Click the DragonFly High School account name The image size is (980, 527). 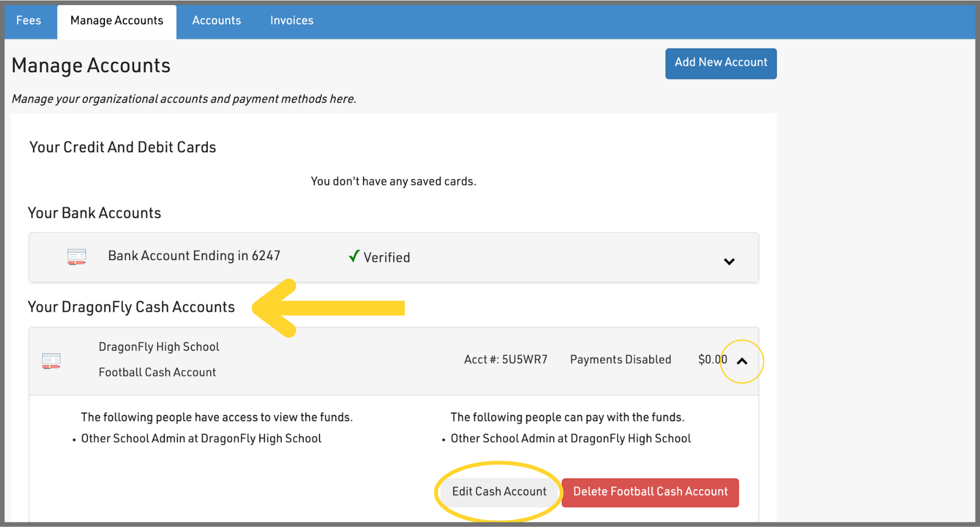click(159, 347)
